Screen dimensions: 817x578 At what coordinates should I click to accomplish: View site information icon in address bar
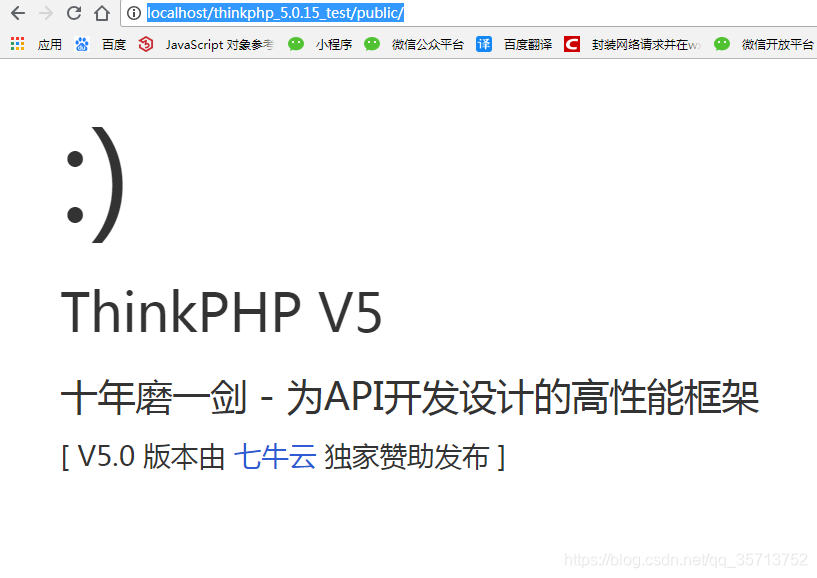pyautogui.click(x=134, y=13)
